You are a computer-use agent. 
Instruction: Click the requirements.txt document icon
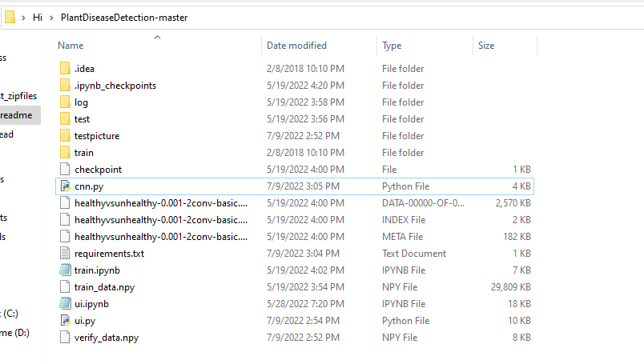[x=65, y=254]
